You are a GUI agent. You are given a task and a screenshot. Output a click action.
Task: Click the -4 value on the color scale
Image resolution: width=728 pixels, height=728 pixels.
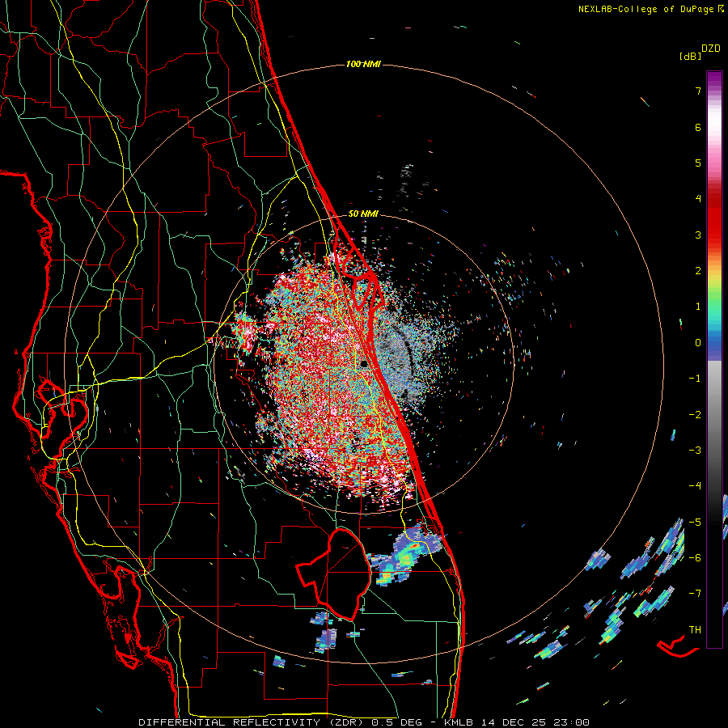[695, 486]
